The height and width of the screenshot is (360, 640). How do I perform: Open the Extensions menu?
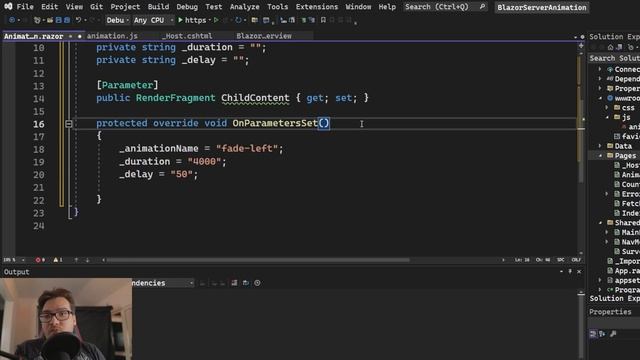coord(317,7)
